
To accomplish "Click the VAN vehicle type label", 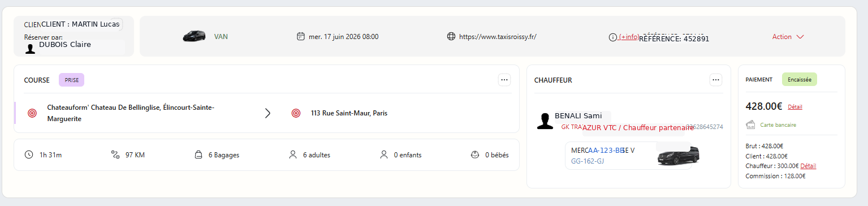I will pyautogui.click(x=221, y=37).
